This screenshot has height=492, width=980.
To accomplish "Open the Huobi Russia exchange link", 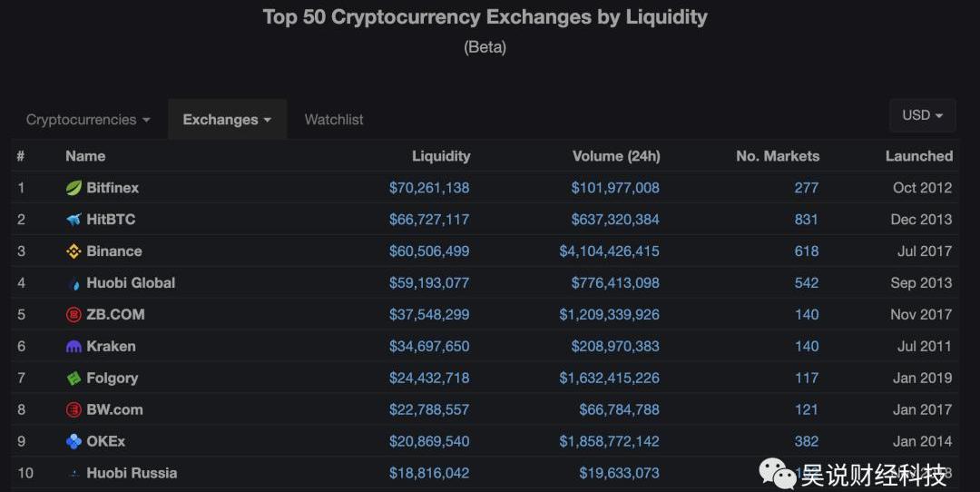I will point(132,473).
